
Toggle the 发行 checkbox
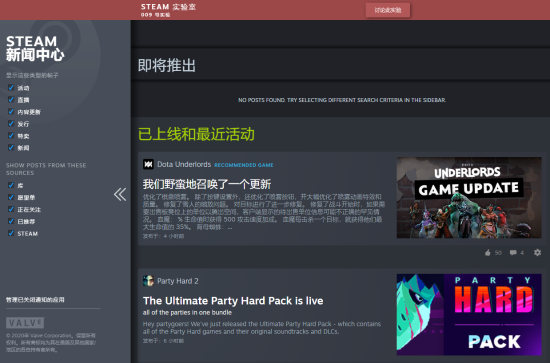[11, 123]
